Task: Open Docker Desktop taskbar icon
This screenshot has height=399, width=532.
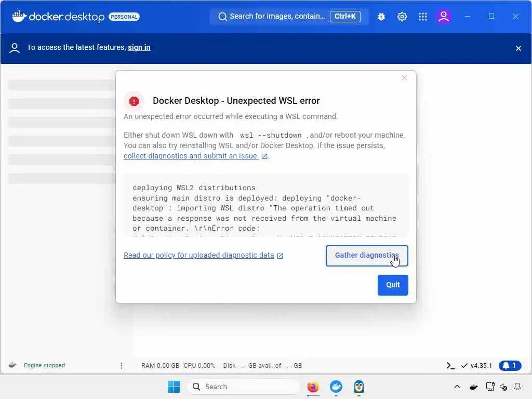Action: click(336, 387)
